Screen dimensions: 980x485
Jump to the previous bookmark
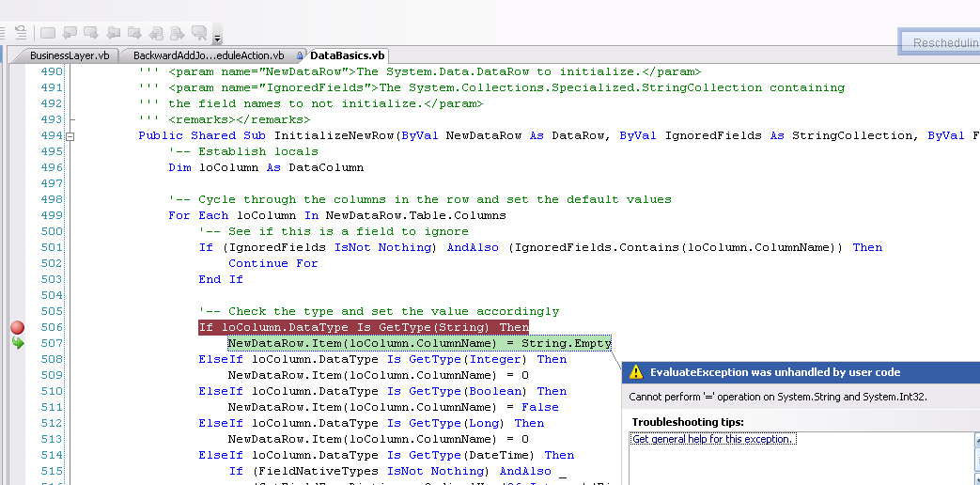tap(70, 33)
